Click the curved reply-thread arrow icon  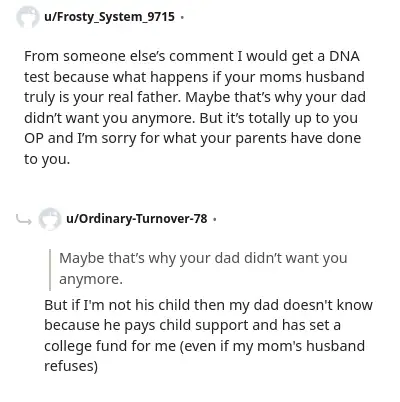[x=23, y=219]
